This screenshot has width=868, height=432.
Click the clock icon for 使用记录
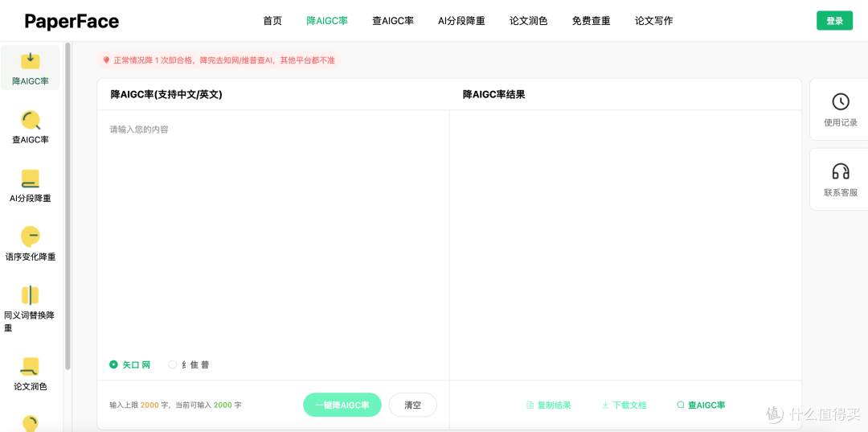pyautogui.click(x=841, y=102)
